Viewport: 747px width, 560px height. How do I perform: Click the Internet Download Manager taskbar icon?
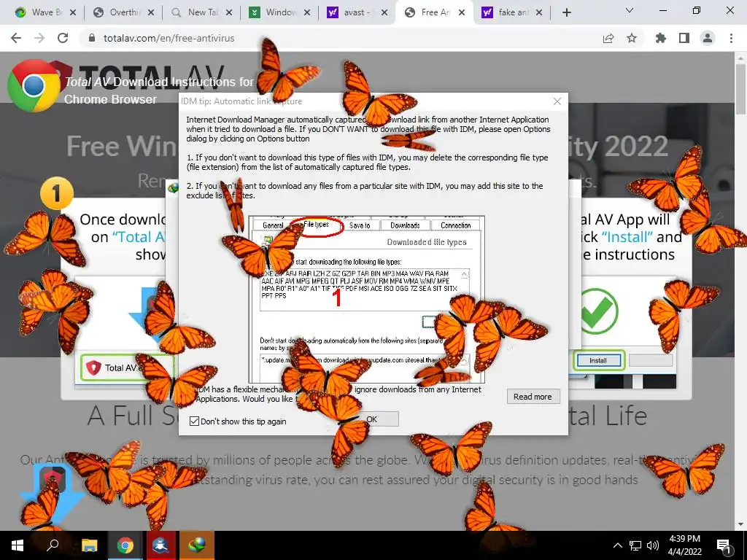(197, 545)
